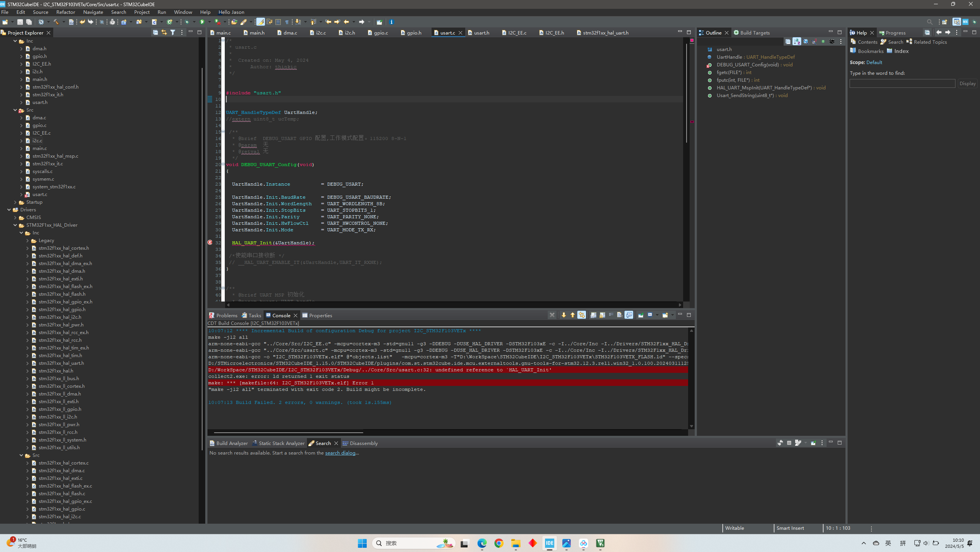
Task: Open Google Chrome from the taskbar
Action: coord(499,543)
